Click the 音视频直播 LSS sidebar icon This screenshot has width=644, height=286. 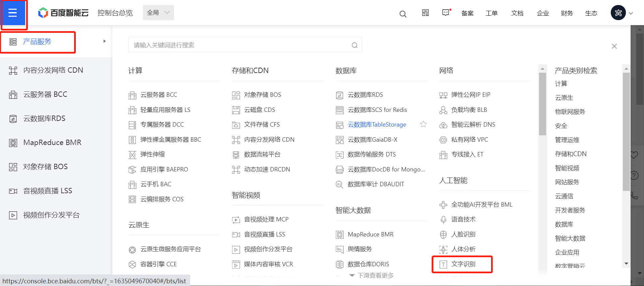[13, 191]
